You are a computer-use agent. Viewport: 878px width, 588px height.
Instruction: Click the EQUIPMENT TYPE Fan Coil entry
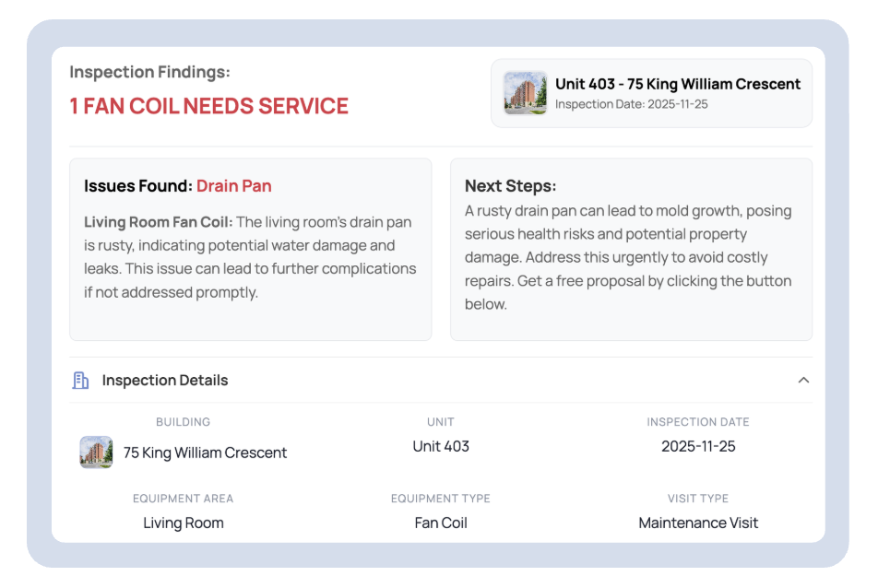[x=440, y=523]
